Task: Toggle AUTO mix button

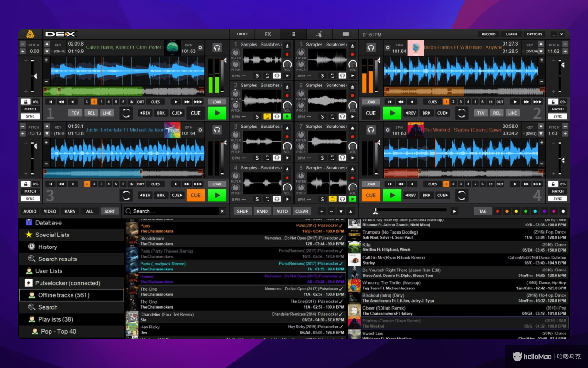Action: point(282,211)
